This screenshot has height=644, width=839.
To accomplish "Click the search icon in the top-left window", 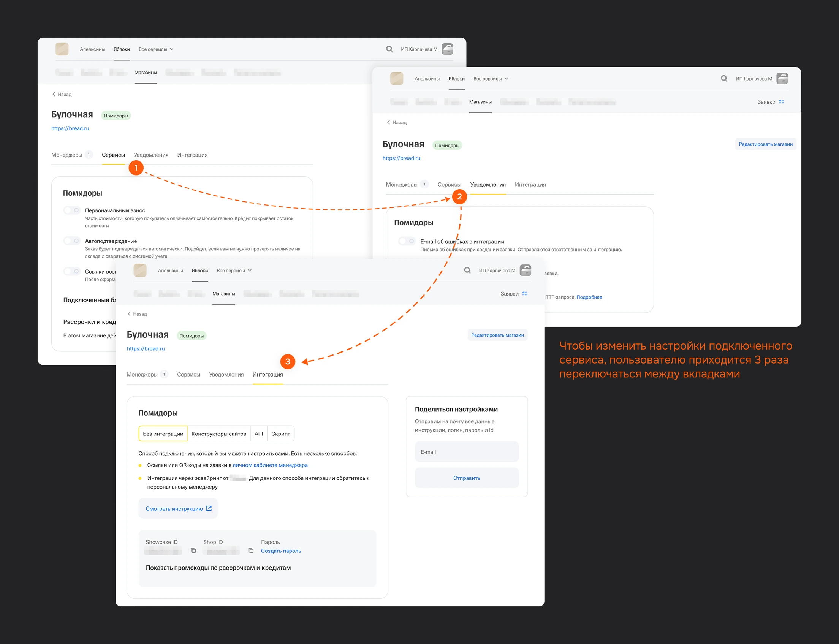I will pyautogui.click(x=389, y=49).
